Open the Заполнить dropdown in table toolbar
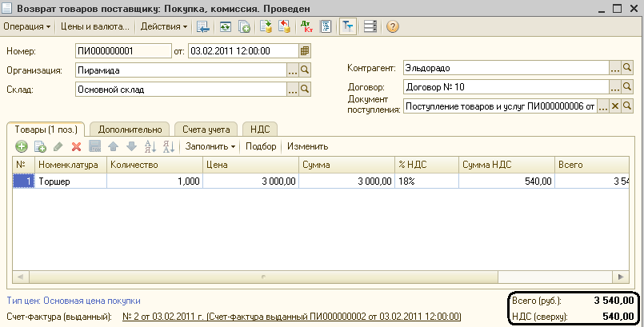Image resolution: width=644 pixels, height=327 pixels. pos(210,146)
